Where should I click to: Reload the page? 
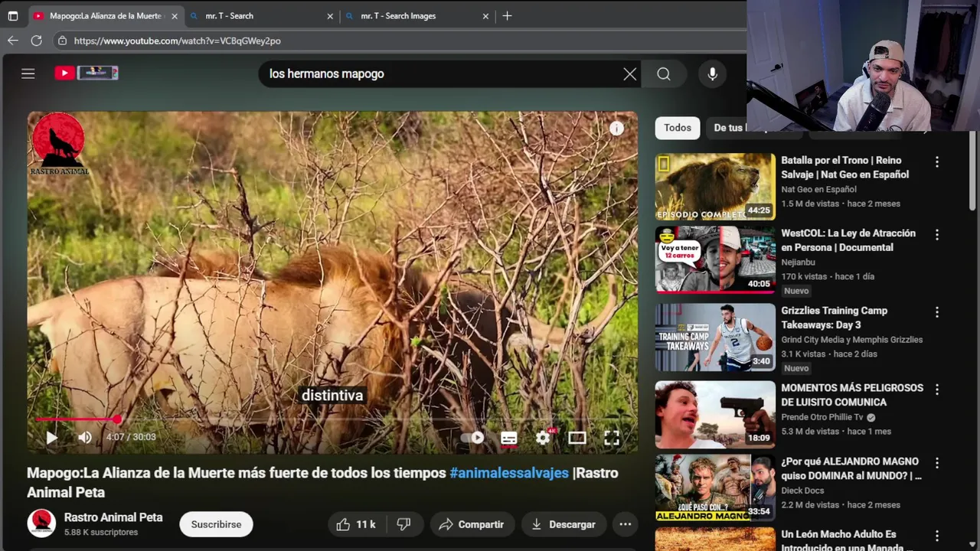coord(37,41)
